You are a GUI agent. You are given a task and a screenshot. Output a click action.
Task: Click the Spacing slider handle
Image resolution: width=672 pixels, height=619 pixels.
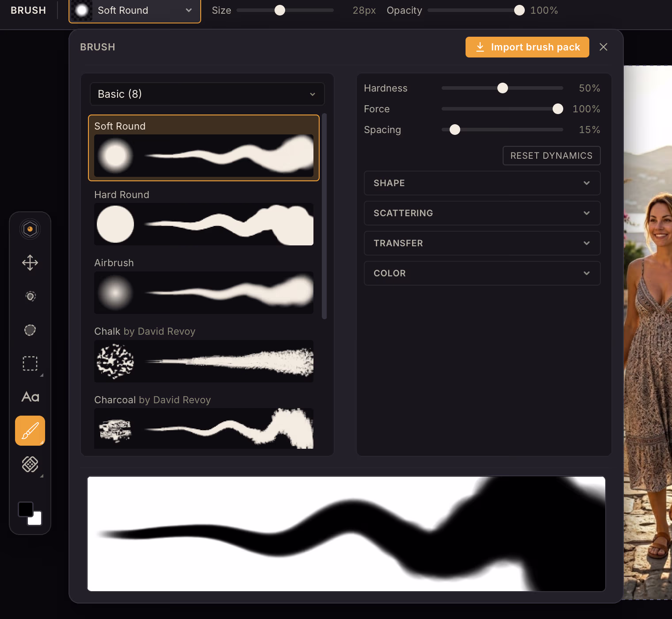click(x=455, y=130)
